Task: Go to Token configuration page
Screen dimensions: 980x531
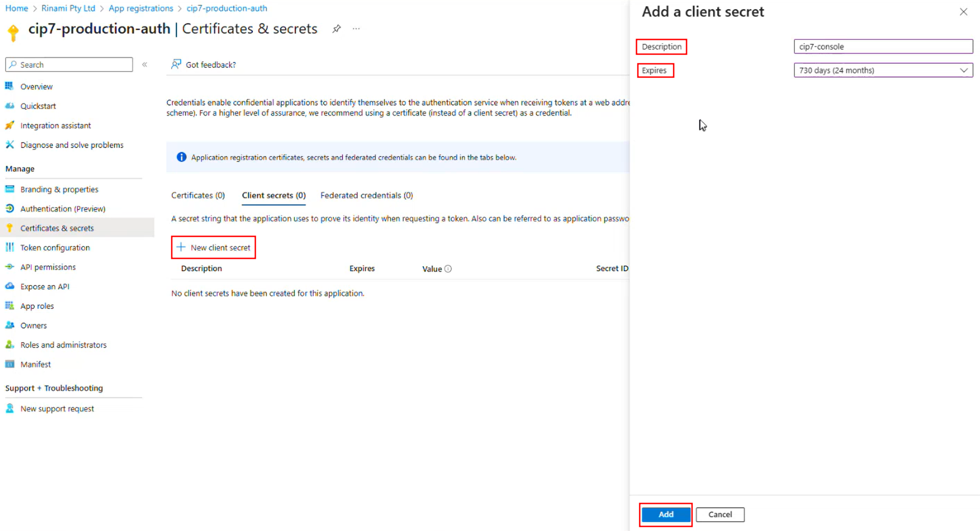Action: point(55,247)
